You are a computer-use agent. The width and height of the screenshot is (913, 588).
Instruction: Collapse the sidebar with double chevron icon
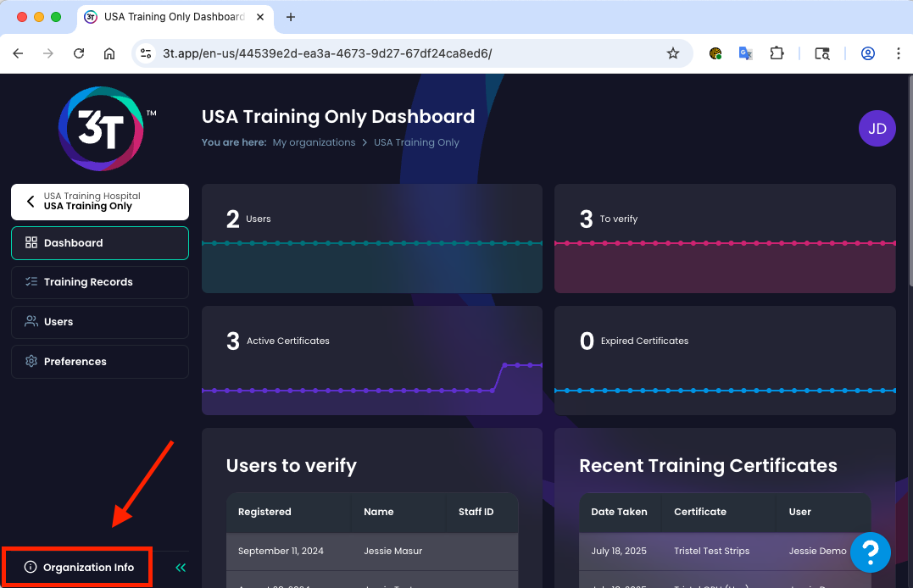pyautogui.click(x=181, y=568)
